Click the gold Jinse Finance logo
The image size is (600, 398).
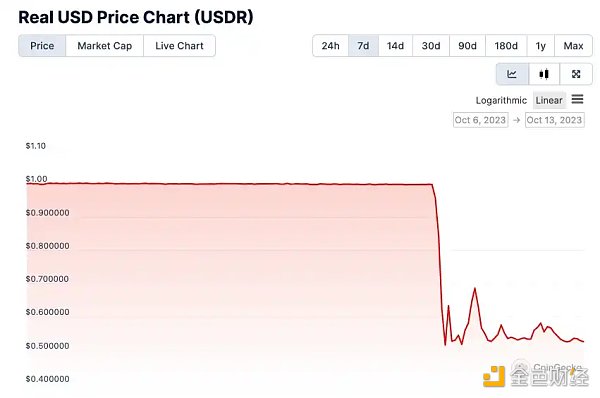point(494,376)
